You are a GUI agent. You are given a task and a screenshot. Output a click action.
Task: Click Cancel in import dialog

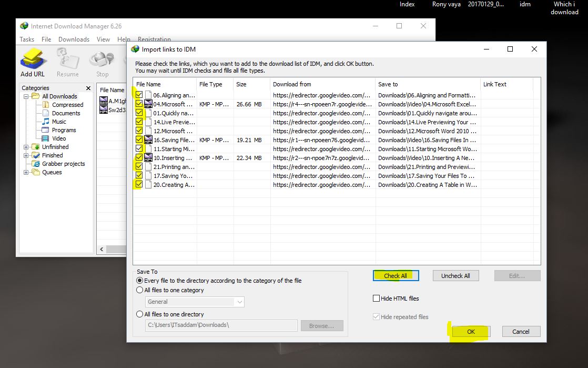click(x=521, y=332)
